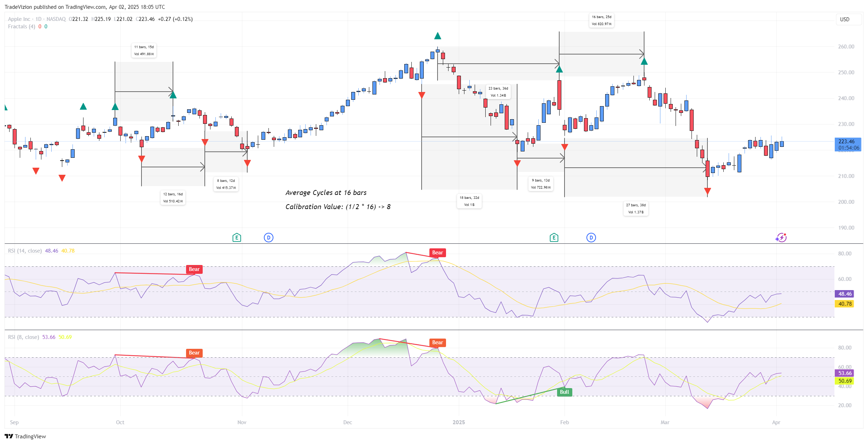Click the purple lightning news icon near April

click(781, 237)
